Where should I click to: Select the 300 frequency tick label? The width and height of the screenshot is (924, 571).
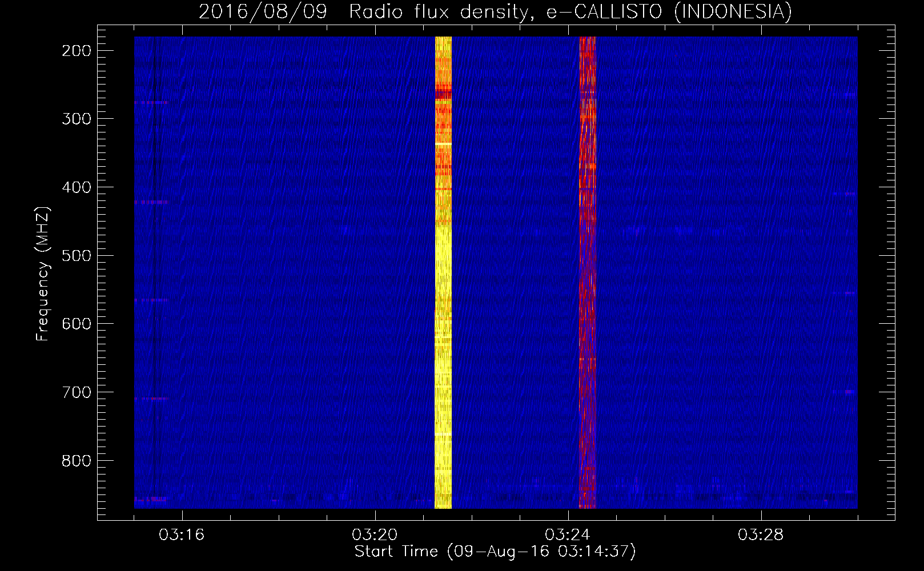pos(77,119)
